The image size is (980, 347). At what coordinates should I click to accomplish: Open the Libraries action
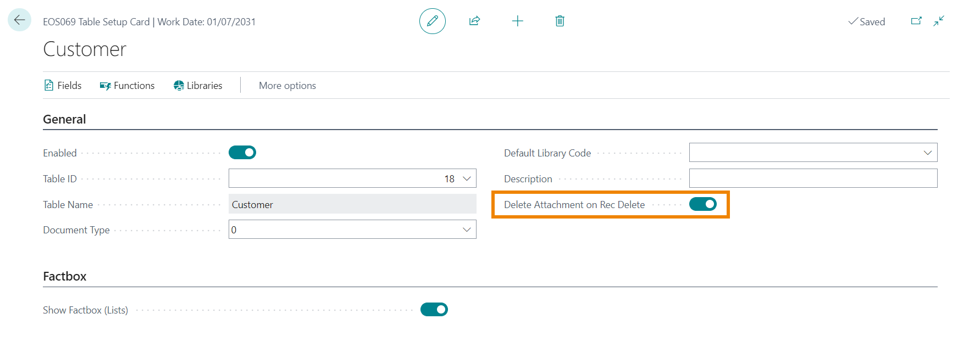198,86
